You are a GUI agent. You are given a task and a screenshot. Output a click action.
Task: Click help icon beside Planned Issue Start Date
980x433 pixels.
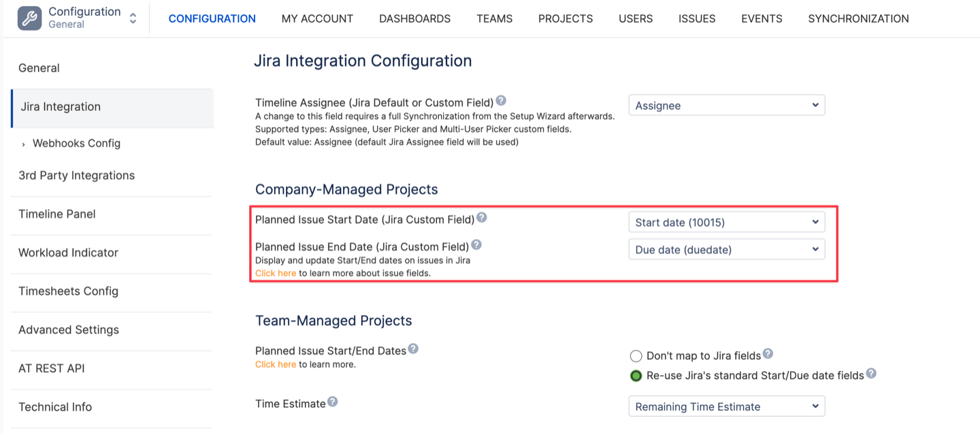point(482,218)
